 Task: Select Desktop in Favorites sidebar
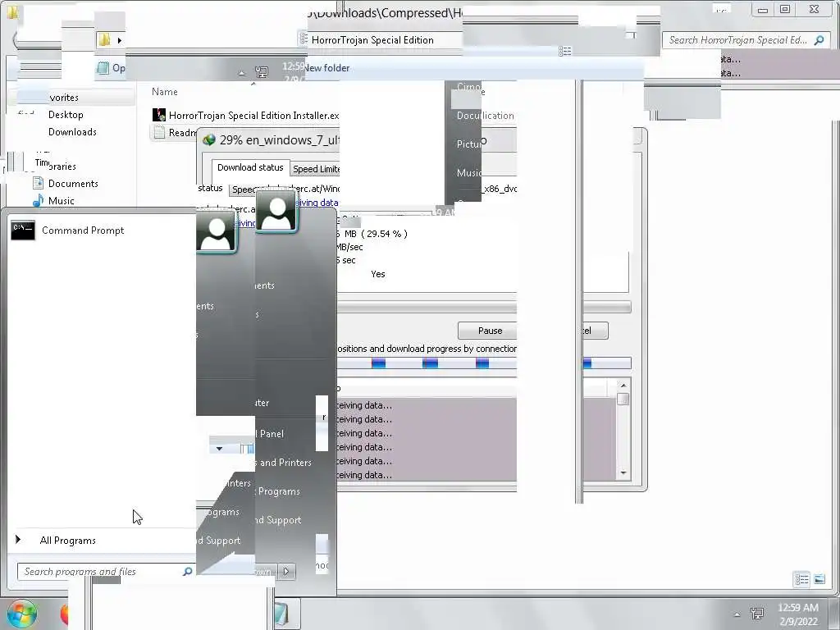pos(66,115)
